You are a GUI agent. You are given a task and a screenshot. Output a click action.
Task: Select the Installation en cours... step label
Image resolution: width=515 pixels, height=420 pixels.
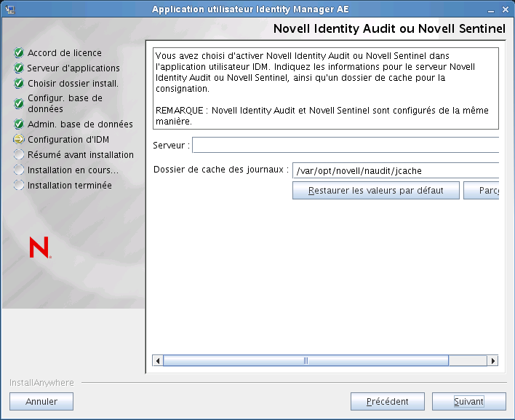pos(73,170)
